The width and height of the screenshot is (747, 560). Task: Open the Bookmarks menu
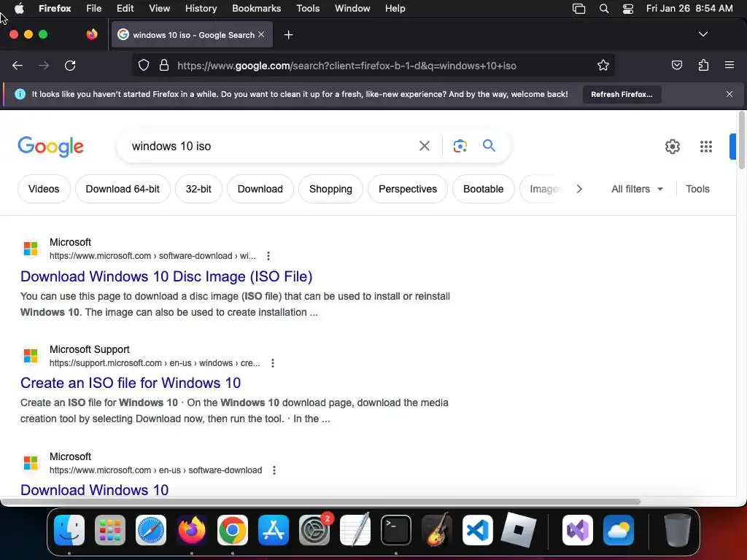coord(256,9)
